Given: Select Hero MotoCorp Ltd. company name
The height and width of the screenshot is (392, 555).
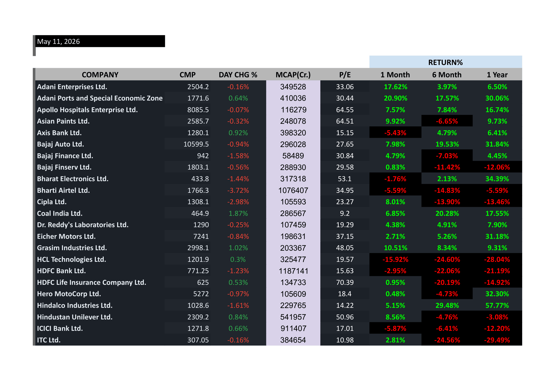Looking at the screenshot, I should (69, 294).
